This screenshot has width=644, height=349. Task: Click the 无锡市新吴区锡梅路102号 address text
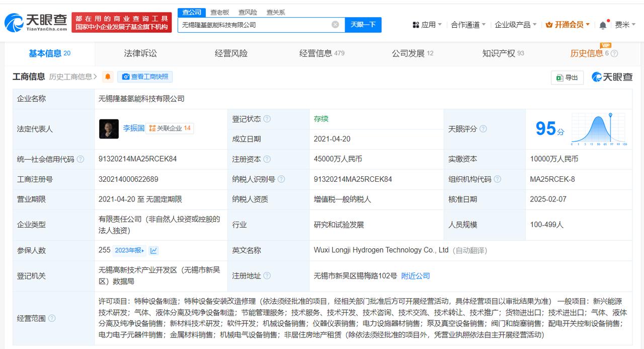[x=355, y=275]
